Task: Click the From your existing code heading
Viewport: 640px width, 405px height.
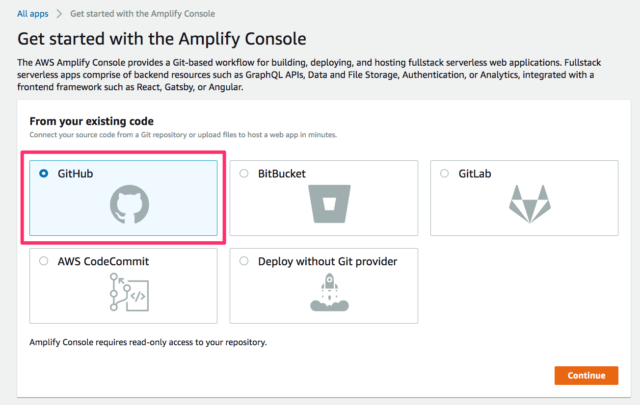Action: (91, 121)
